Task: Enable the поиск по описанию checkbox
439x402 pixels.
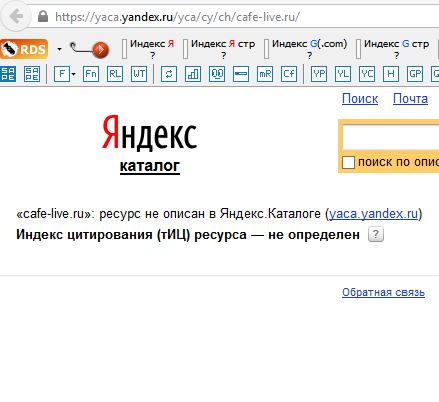Action: pos(348,163)
